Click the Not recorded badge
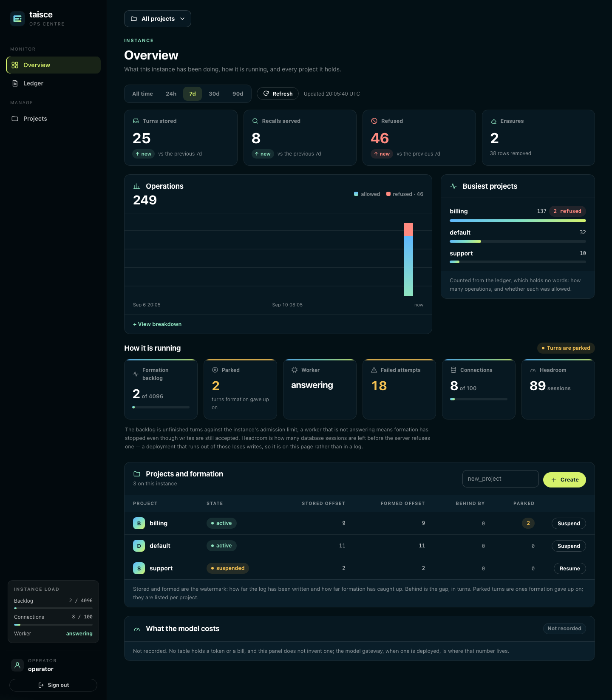The width and height of the screenshot is (612, 700). pos(564,629)
